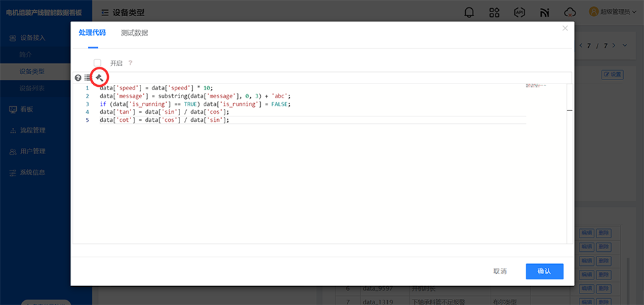The width and height of the screenshot is (644, 305).
Task: Click code line 5 in the editor
Action: point(165,120)
